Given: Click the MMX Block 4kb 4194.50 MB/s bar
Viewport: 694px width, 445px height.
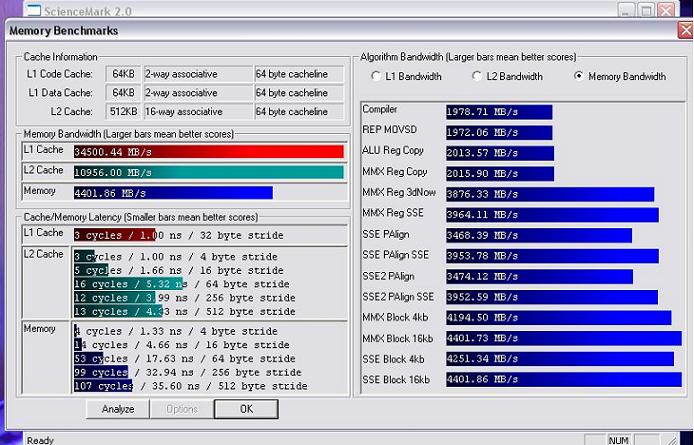Looking at the screenshot, I should tap(559, 318).
